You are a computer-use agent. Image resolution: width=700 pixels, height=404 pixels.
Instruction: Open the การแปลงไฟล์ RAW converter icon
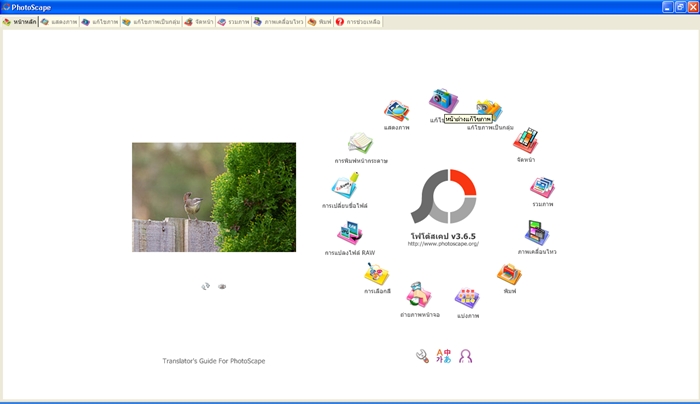coord(350,233)
